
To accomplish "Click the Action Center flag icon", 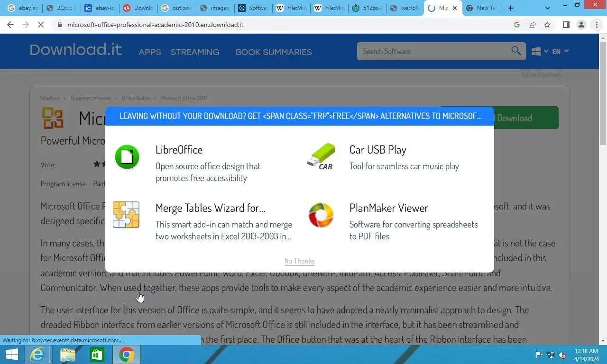I will tap(539, 355).
